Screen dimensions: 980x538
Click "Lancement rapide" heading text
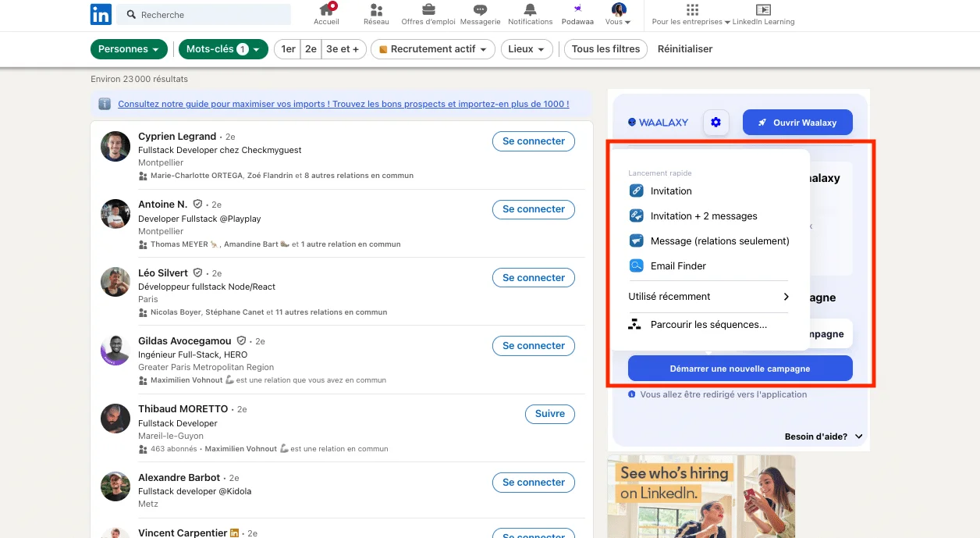660,173
